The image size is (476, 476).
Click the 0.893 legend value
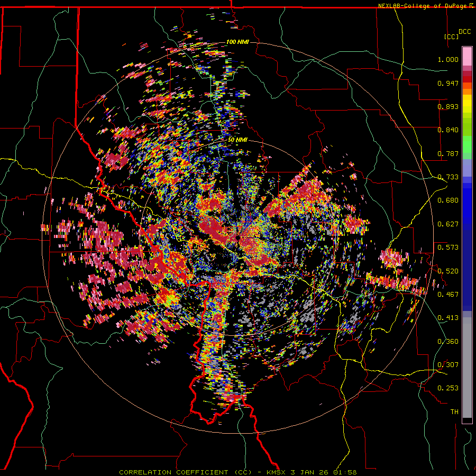[448, 106]
